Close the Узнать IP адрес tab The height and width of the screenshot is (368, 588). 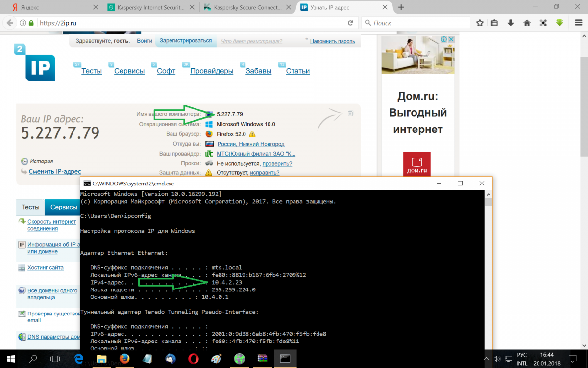(384, 7)
